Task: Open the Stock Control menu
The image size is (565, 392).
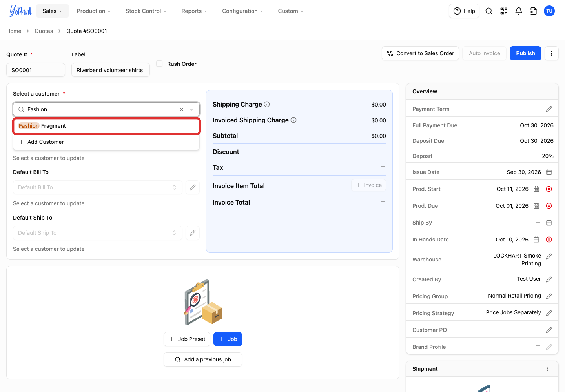Action: 146,11
